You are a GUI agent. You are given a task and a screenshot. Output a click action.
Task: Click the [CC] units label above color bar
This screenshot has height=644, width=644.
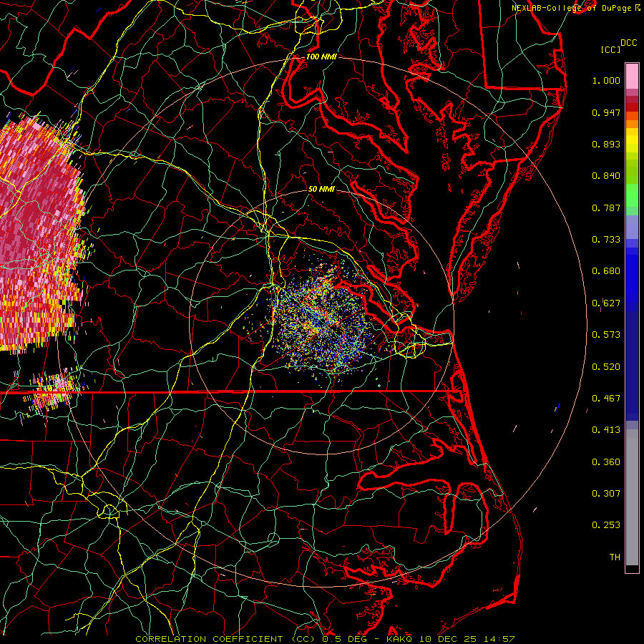(x=611, y=49)
